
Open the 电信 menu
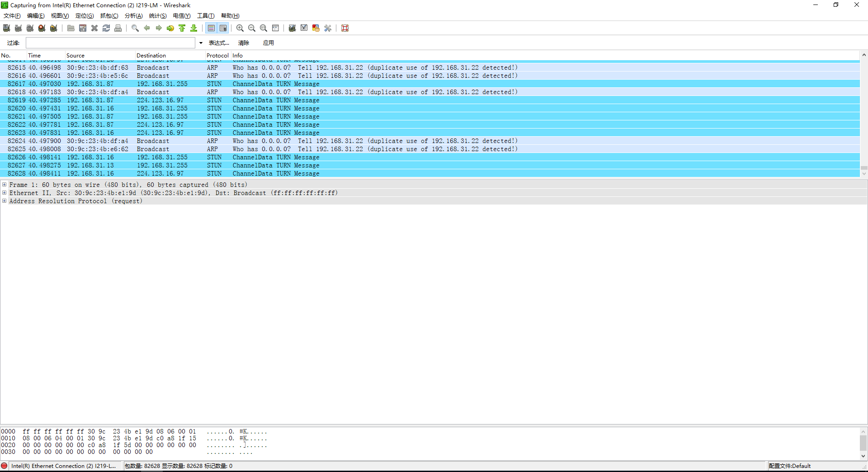tap(182, 16)
